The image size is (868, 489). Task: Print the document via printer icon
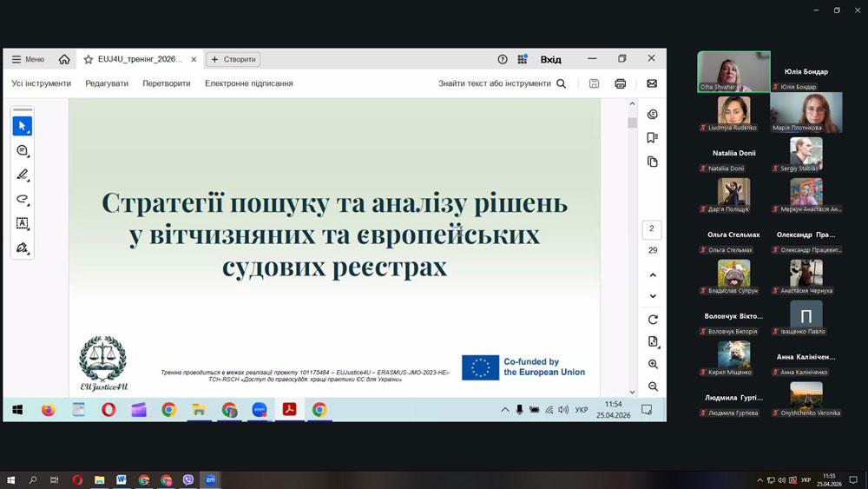pos(620,83)
